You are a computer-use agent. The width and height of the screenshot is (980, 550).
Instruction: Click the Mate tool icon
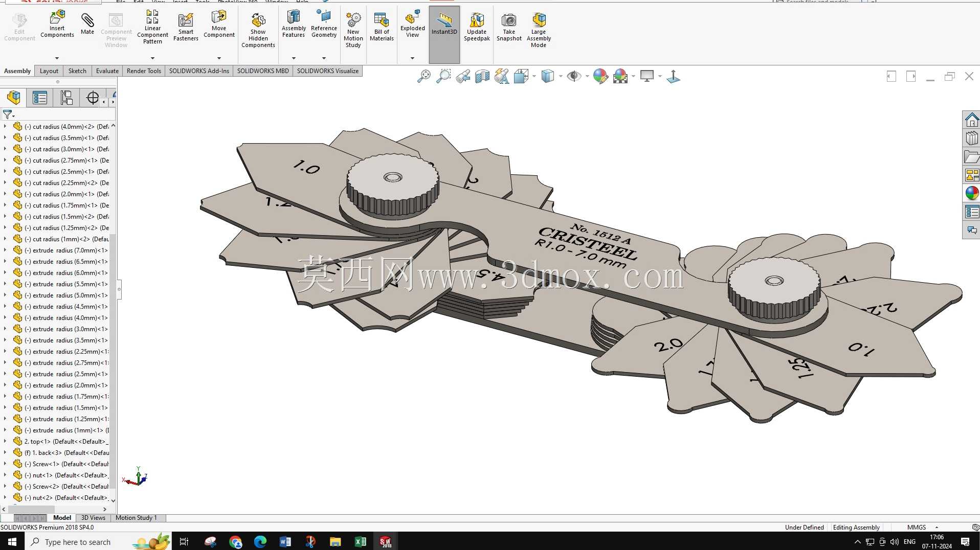(x=87, y=24)
